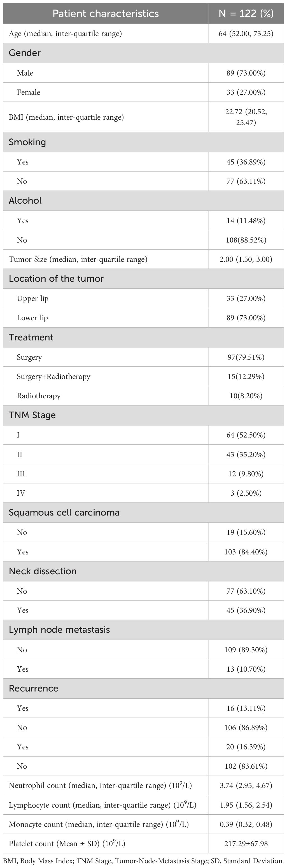The image size is (287, 868).
Task: Click the "N = 122 (%)" header cell
Action: [x=246, y=13]
